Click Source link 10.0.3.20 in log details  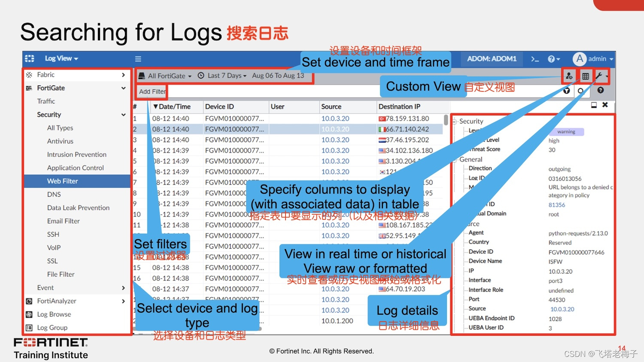pos(562,309)
